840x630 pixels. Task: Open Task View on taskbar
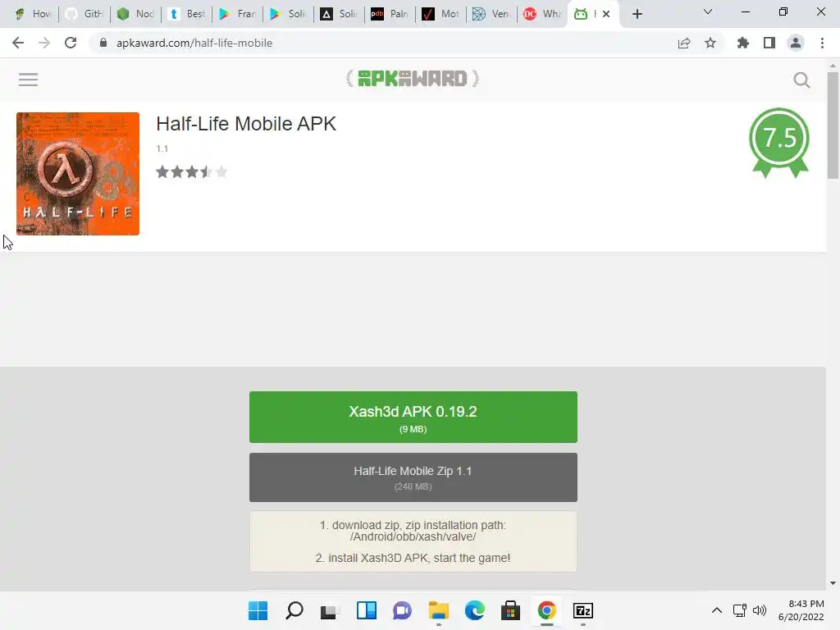pyautogui.click(x=330, y=610)
